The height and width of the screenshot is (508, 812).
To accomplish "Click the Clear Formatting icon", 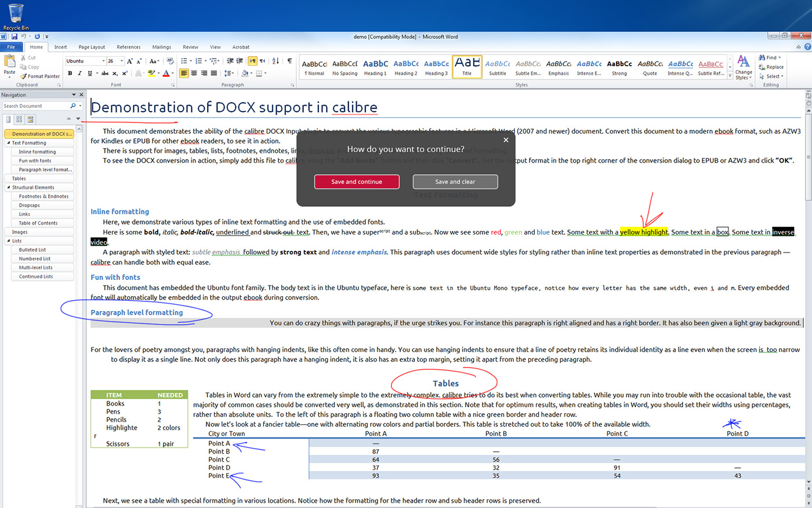I will click(x=170, y=61).
